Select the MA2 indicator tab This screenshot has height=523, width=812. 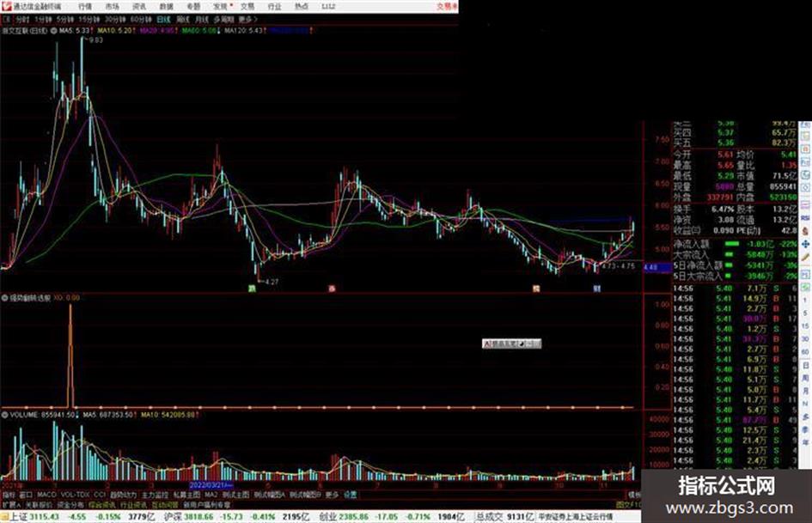tap(211, 495)
